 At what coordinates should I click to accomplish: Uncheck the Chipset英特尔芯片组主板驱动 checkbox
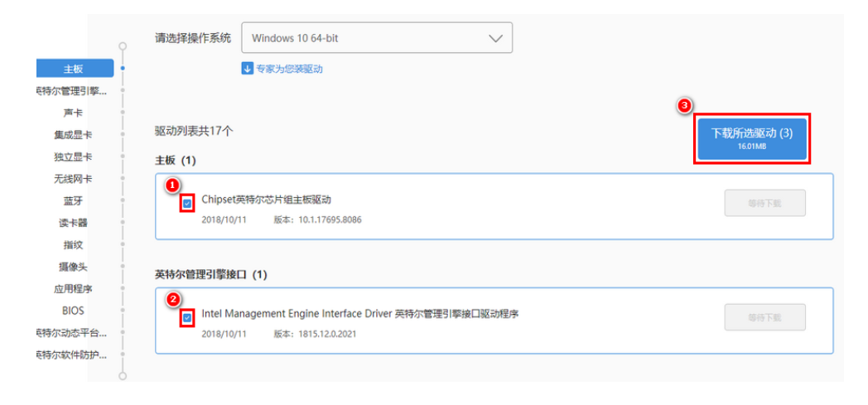pyautogui.click(x=187, y=203)
